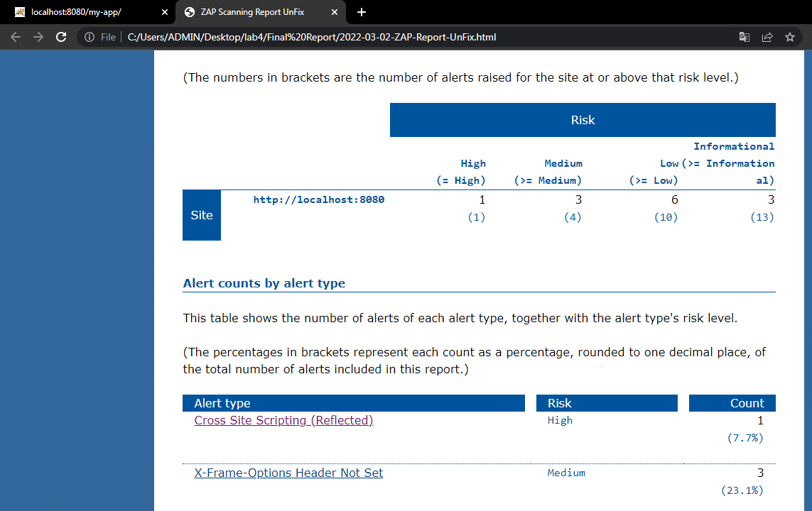Screen dimensions: 812x511
Task: Open the X-Frame-Options Header Not Set link
Action: click(x=288, y=473)
